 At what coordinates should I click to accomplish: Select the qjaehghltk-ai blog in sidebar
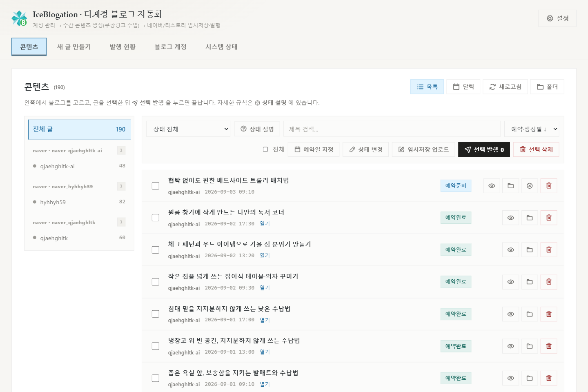tap(79, 166)
